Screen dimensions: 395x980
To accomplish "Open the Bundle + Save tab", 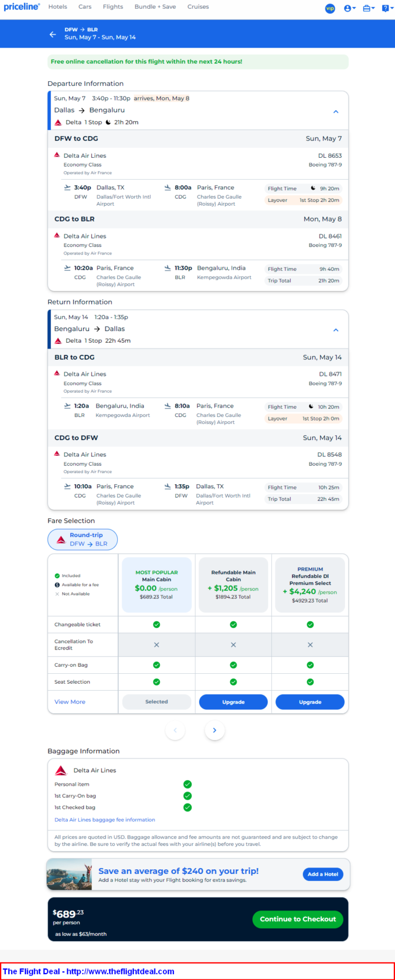I will click(155, 7).
